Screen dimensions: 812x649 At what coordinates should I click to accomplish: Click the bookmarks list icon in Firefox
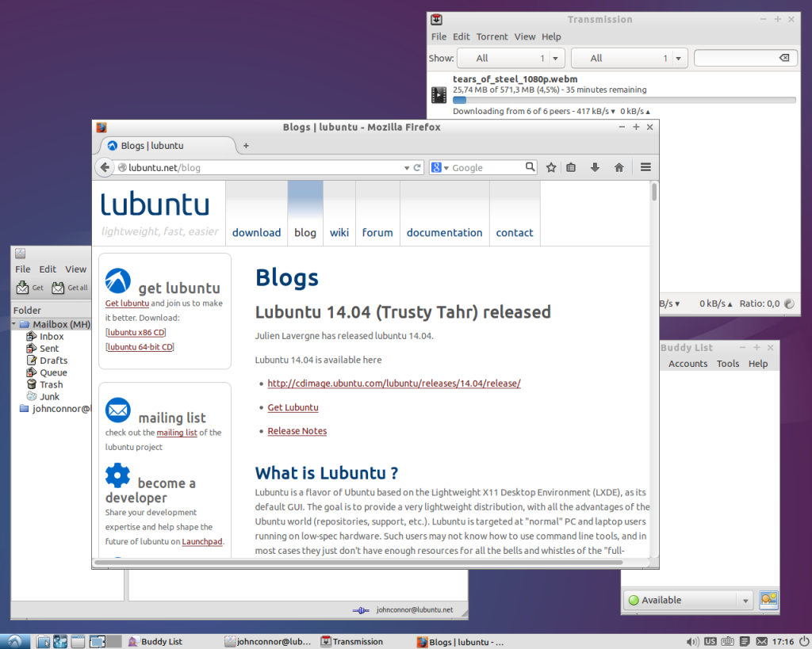click(x=571, y=167)
